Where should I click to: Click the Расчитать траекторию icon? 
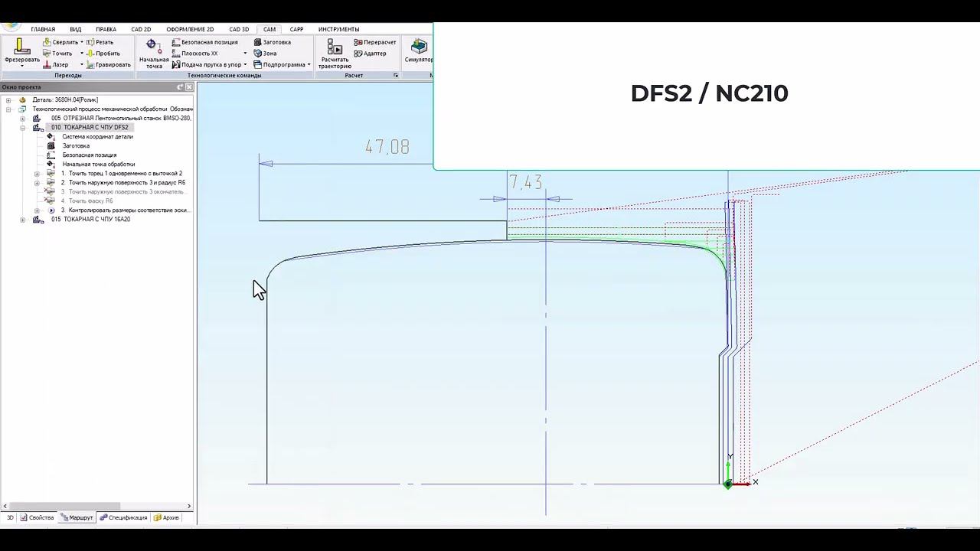(x=335, y=47)
